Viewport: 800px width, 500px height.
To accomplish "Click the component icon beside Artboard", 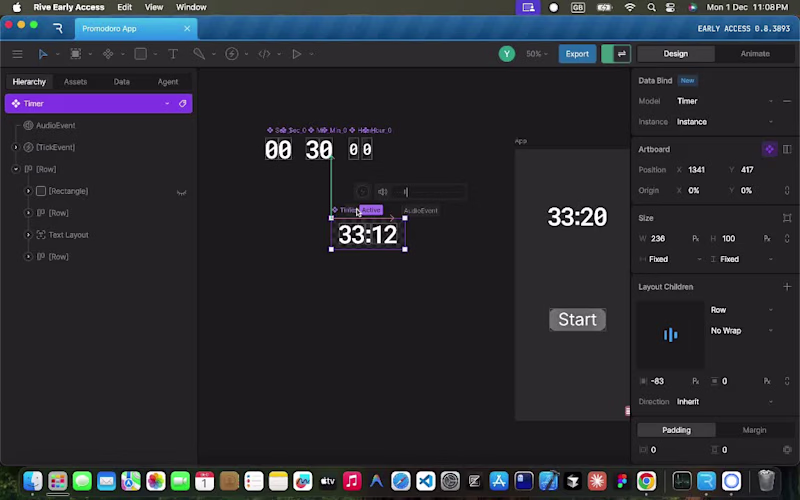I will 769,149.
